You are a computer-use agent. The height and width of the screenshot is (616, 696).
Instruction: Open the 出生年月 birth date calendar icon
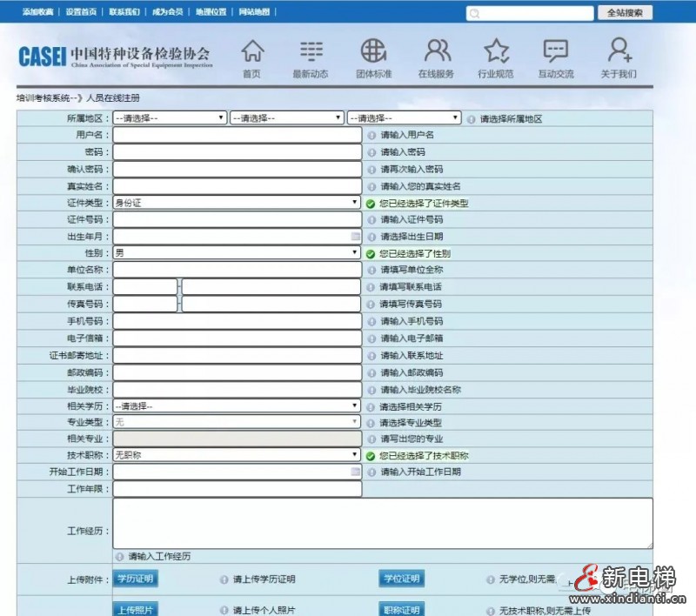pos(353,237)
